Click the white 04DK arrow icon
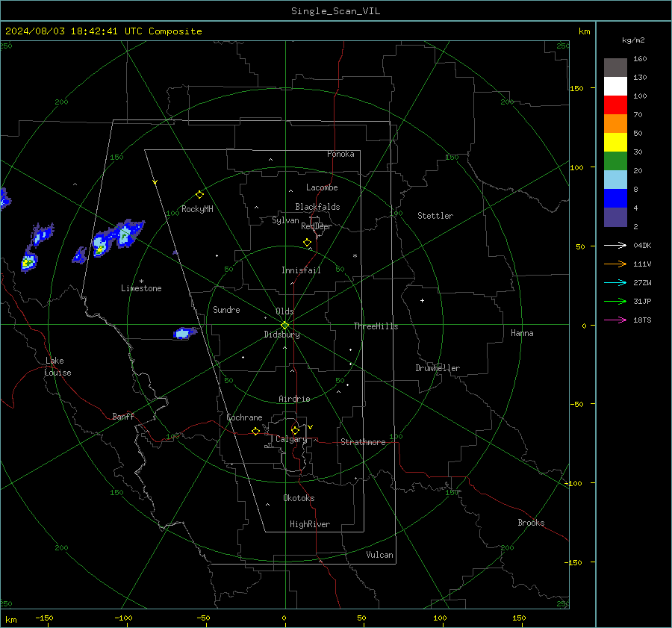672x628 pixels. pos(615,246)
